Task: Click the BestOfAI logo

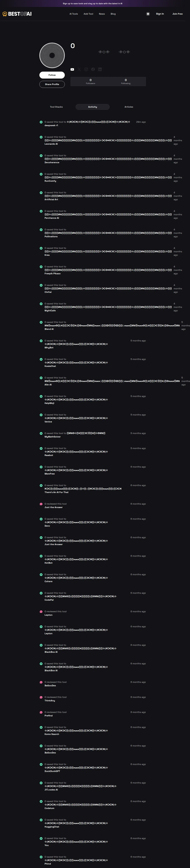Action: (17, 14)
